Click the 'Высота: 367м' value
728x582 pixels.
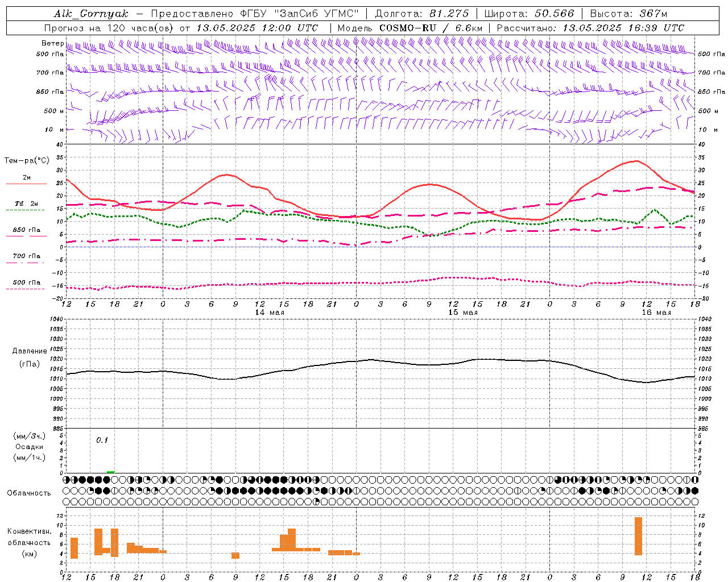[628, 14]
